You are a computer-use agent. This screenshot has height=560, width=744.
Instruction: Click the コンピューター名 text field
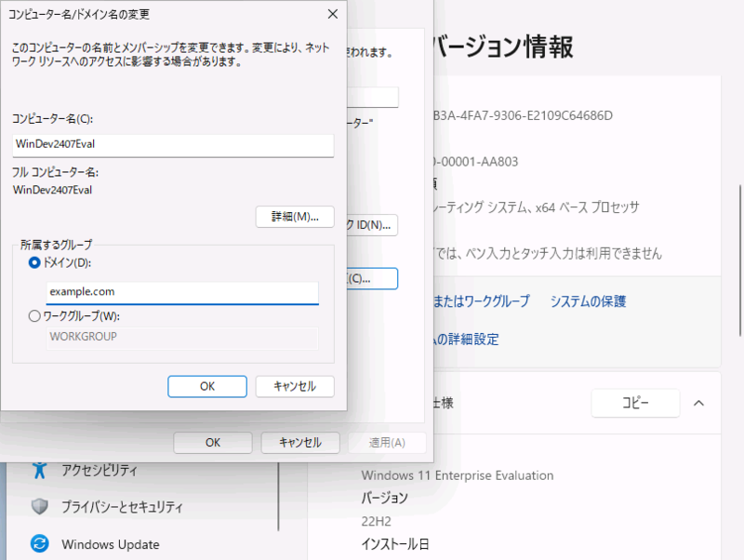(x=172, y=145)
